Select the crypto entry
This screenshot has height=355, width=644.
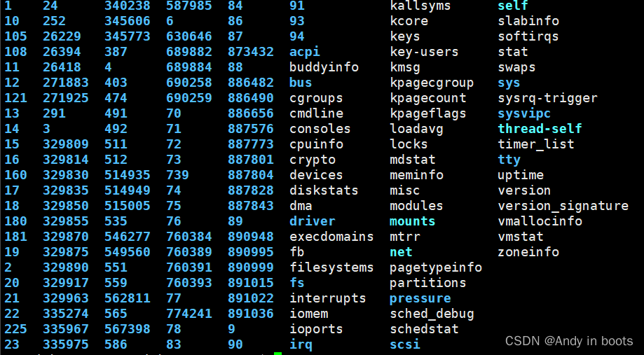313,160
